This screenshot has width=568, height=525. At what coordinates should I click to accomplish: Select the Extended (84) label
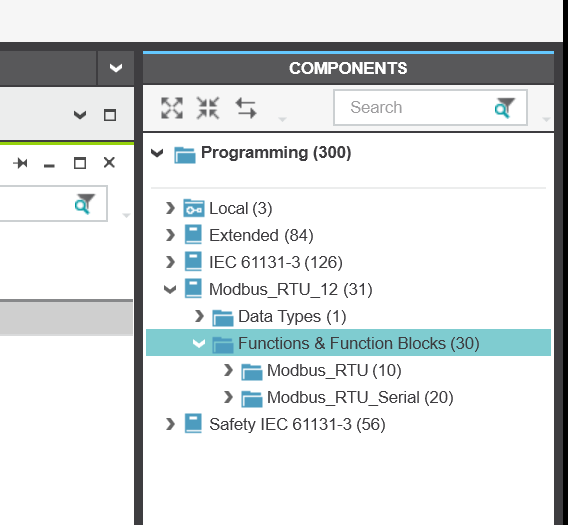tap(261, 236)
